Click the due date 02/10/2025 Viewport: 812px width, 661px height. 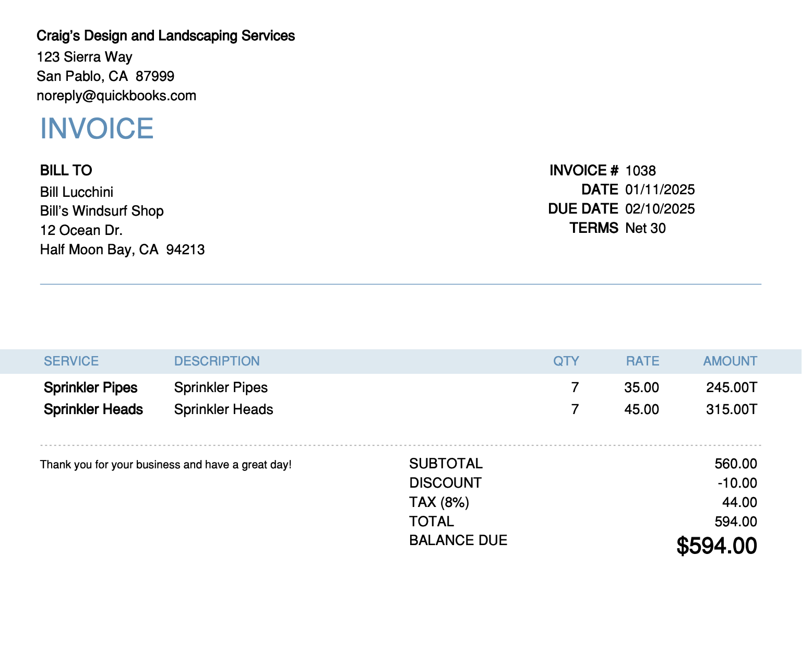pyautogui.click(x=660, y=209)
